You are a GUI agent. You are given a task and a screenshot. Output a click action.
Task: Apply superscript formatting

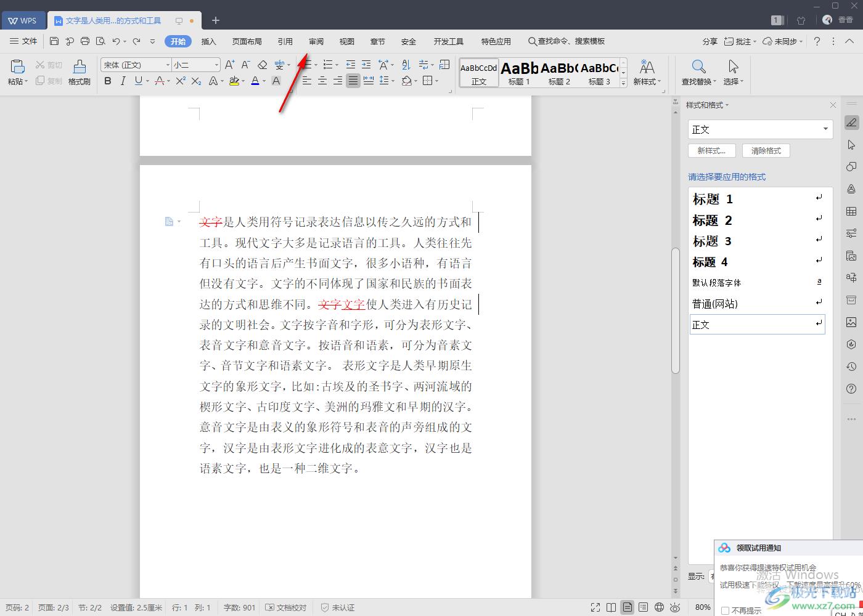coord(181,81)
